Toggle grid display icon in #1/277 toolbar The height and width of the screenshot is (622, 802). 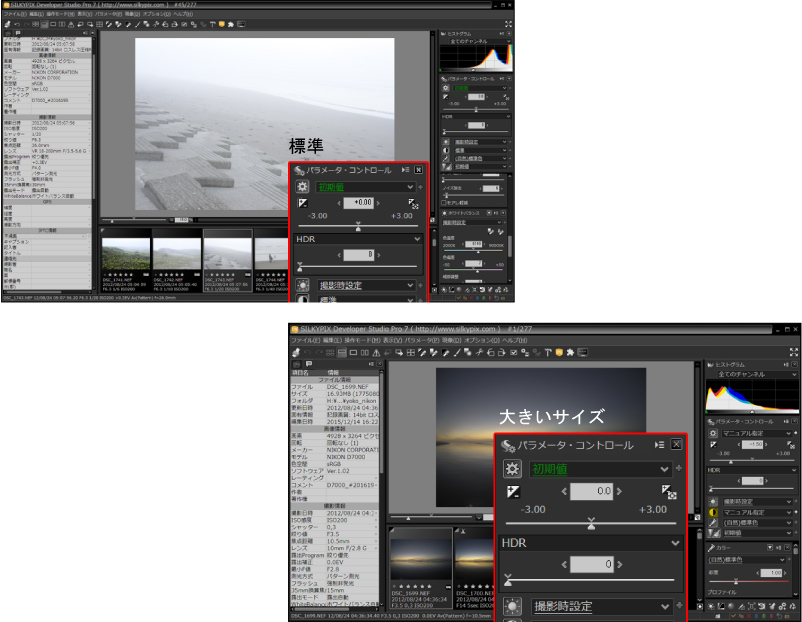(x=411, y=352)
